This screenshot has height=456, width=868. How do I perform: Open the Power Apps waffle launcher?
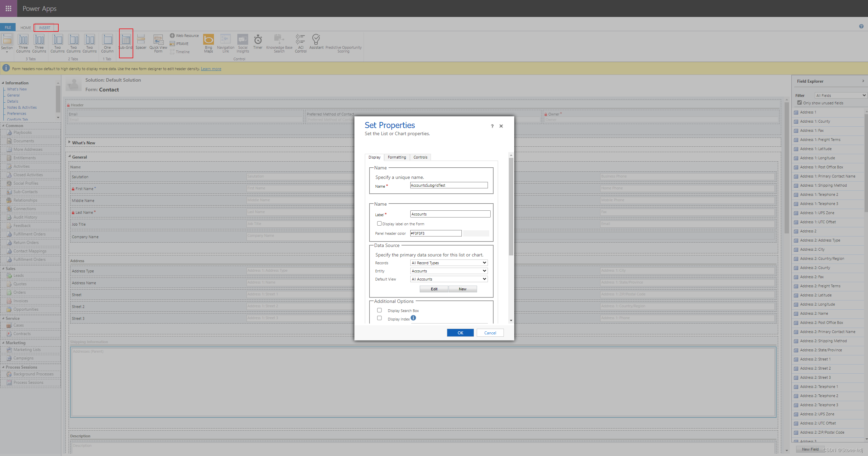[x=8, y=8]
